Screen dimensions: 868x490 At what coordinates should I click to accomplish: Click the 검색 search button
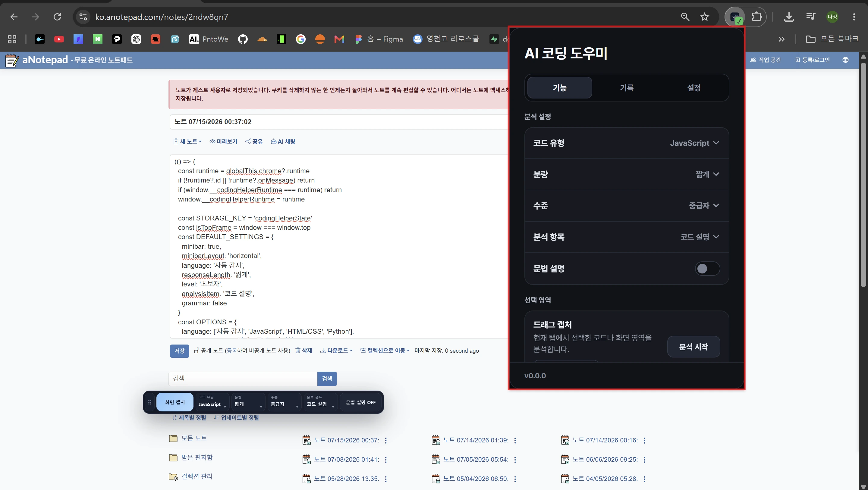[327, 379]
